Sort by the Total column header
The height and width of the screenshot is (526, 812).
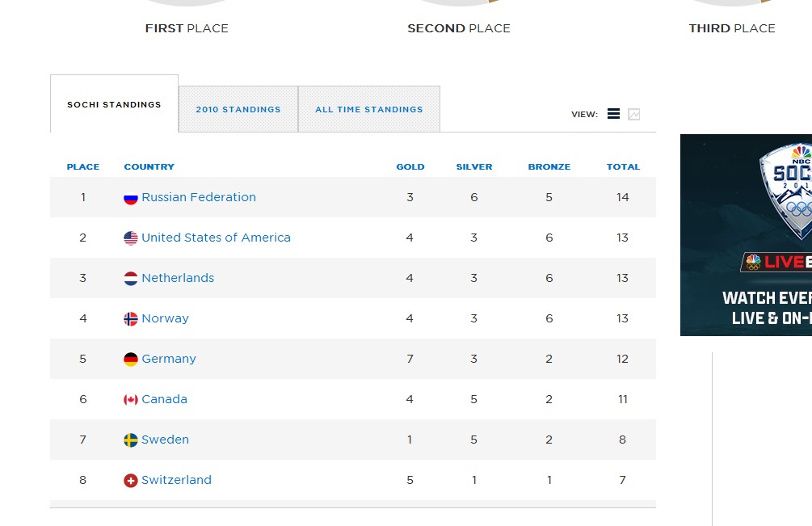(623, 166)
